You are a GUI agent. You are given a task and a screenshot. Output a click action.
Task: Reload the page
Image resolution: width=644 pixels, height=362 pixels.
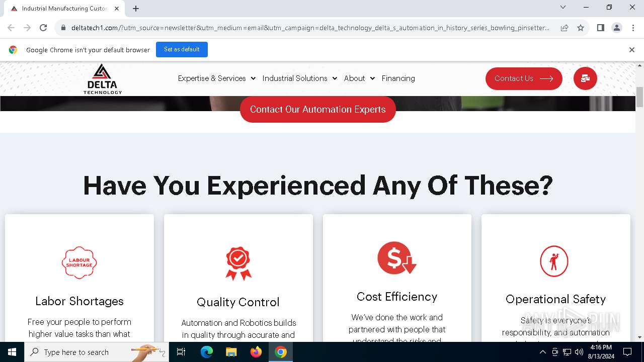(x=43, y=28)
